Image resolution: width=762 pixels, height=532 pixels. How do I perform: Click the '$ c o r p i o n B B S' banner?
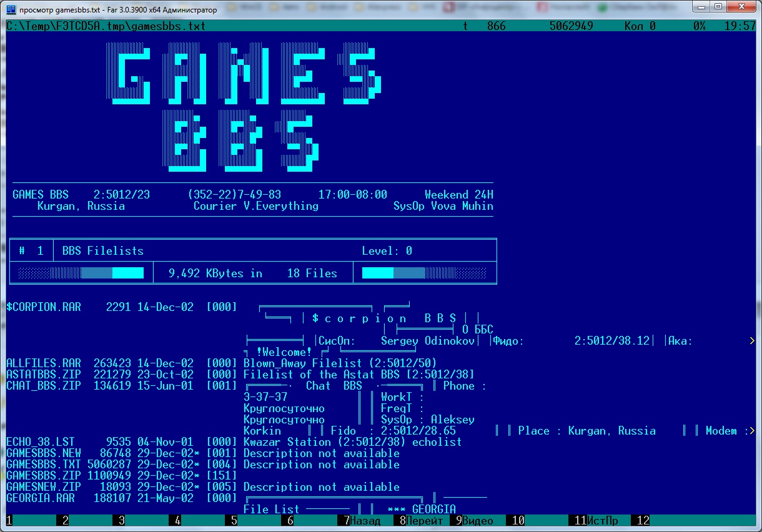384,318
